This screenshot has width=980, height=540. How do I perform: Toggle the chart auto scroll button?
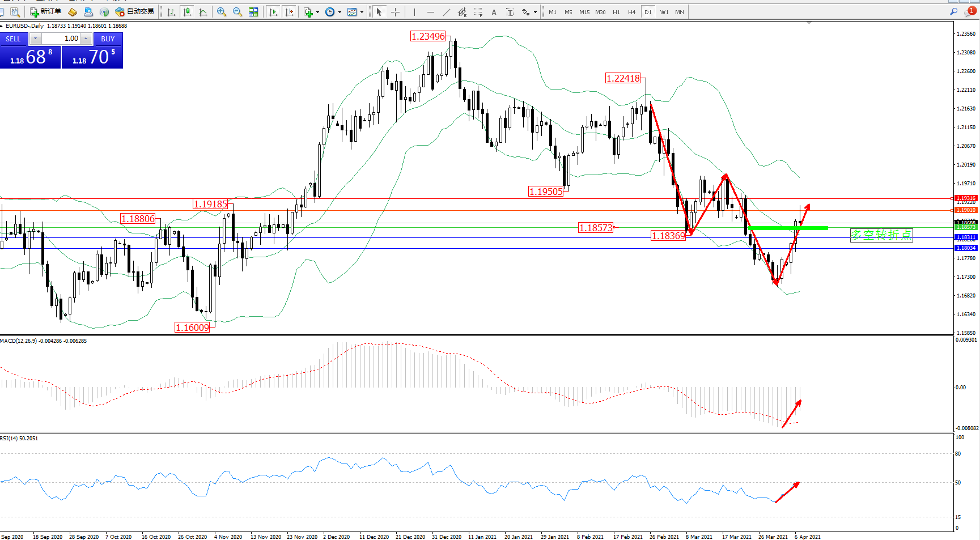click(x=273, y=12)
